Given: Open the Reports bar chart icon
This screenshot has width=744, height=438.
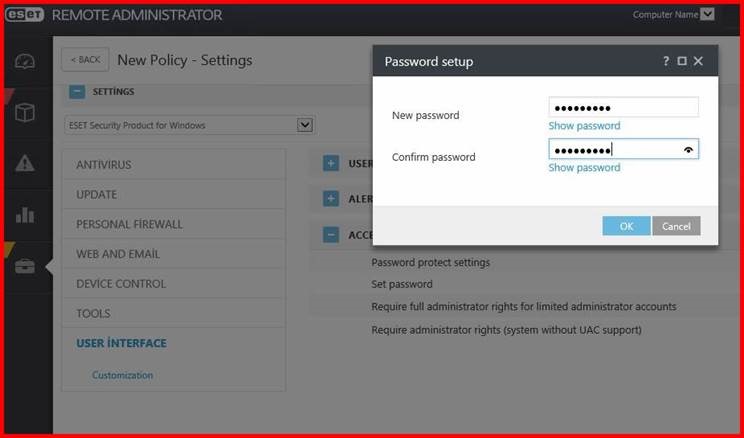Looking at the screenshot, I should tap(25, 215).
